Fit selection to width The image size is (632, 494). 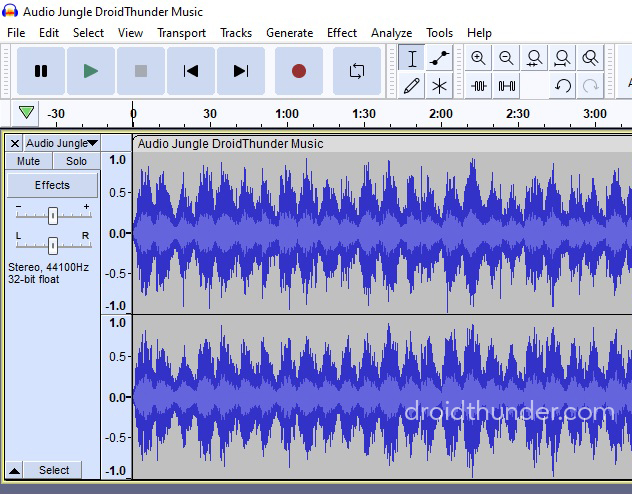click(534, 58)
